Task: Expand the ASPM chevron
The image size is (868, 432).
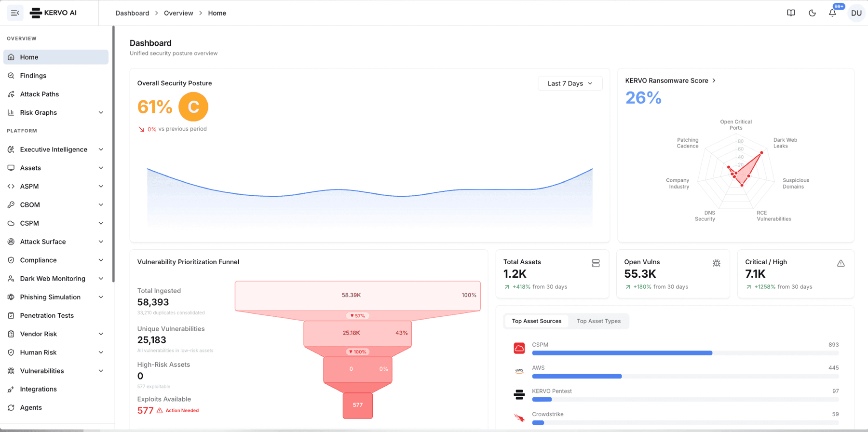Action: 101,186
